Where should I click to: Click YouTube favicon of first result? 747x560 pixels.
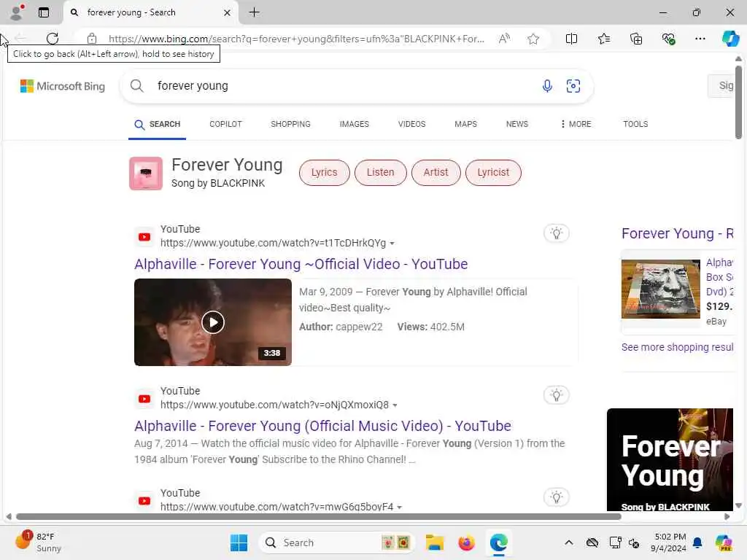144,237
